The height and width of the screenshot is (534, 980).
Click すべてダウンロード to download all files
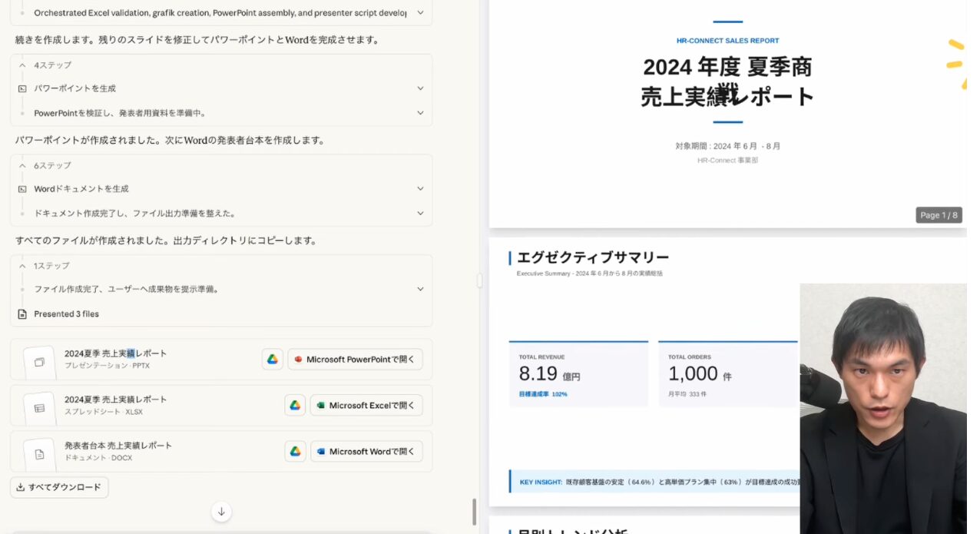point(59,487)
